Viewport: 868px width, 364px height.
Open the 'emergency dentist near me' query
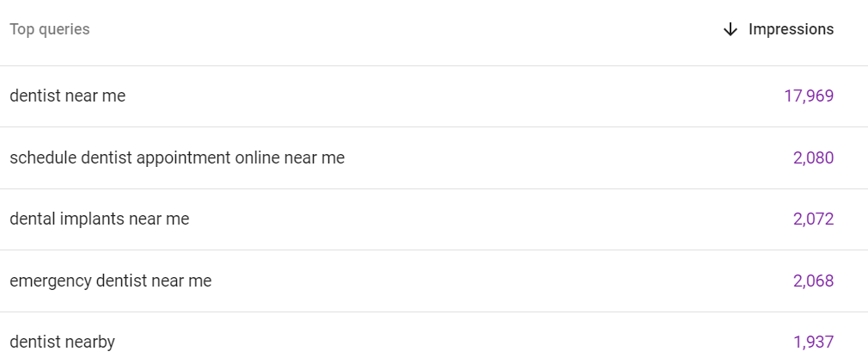point(111,281)
